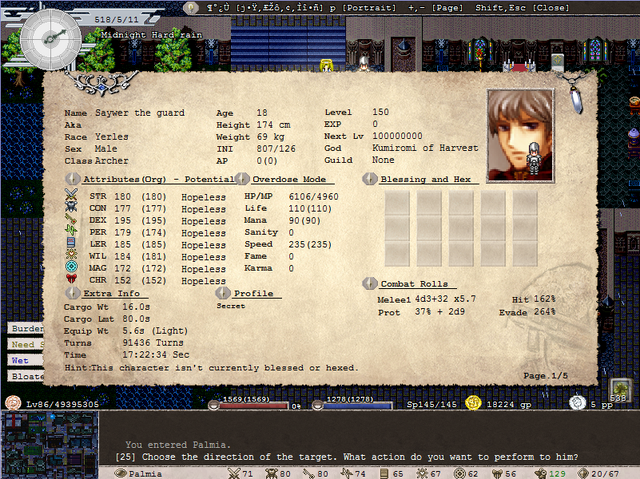
Task: Click the magic 62 icon in bottom bar
Action: 460,473
